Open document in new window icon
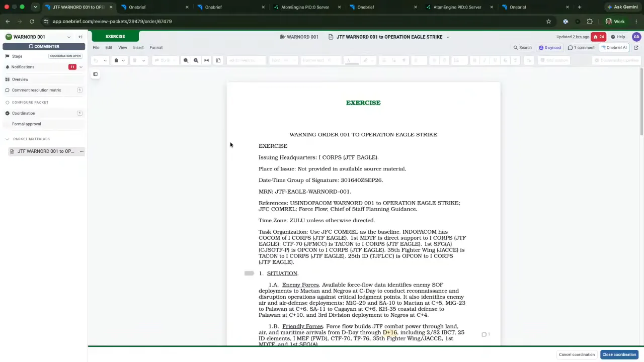The image size is (644, 362). (x=636, y=48)
